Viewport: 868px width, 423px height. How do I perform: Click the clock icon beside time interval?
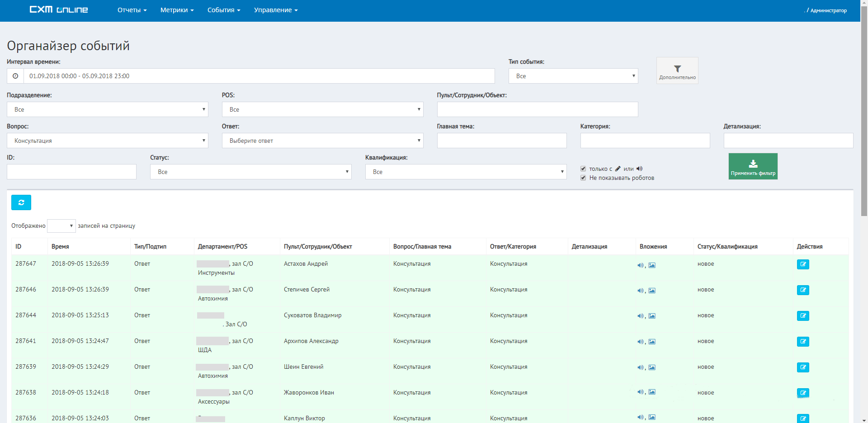pyautogui.click(x=15, y=76)
